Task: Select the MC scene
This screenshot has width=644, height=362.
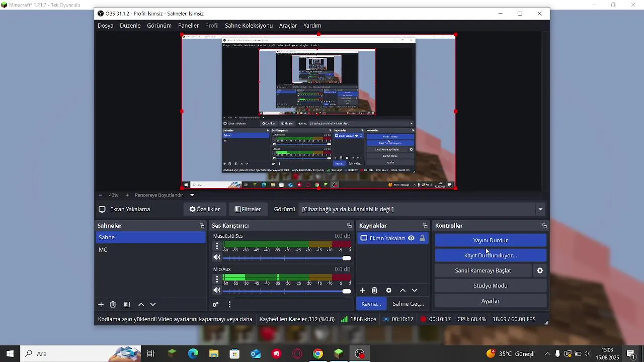Action: tap(150, 250)
